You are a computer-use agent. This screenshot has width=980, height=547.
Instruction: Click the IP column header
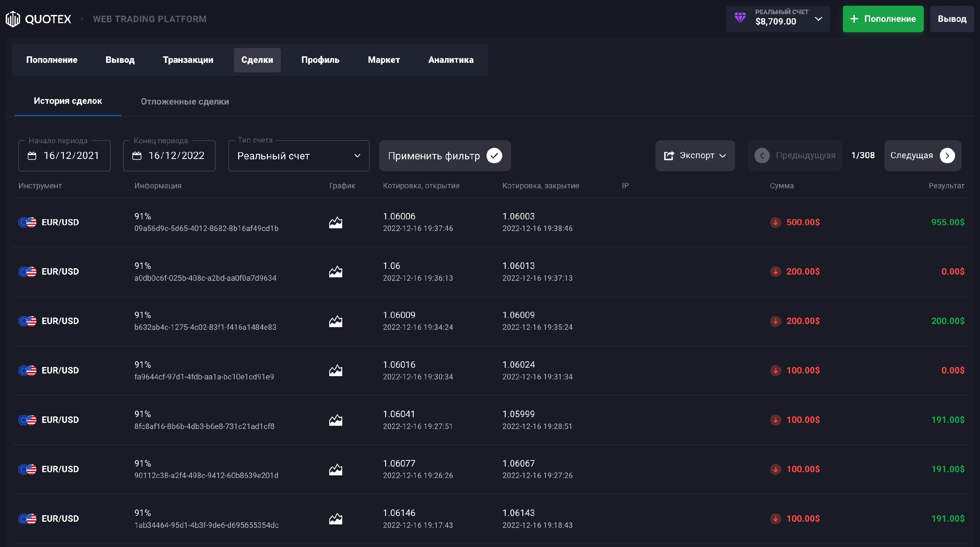tap(625, 186)
